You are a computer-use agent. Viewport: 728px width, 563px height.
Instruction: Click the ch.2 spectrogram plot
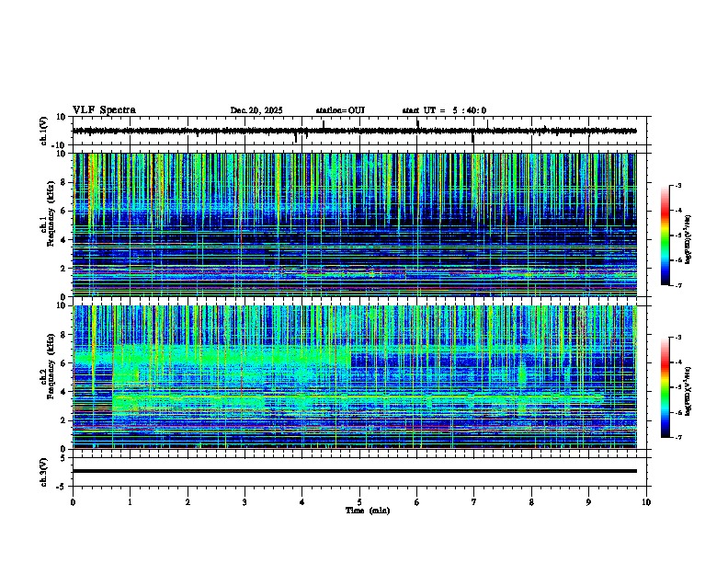pos(355,377)
